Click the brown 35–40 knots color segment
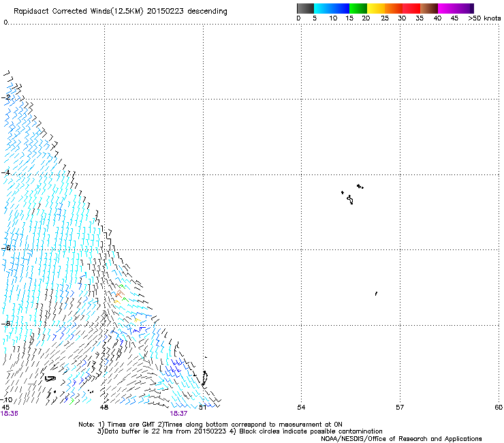Viewport: 504px width, 443px height. tap(429, 8)
